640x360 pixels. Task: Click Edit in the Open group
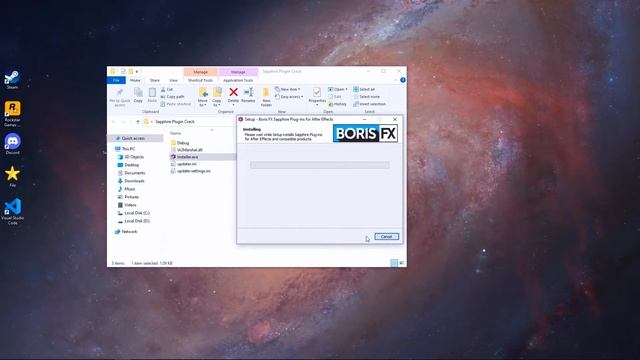[x=335, y=97]
